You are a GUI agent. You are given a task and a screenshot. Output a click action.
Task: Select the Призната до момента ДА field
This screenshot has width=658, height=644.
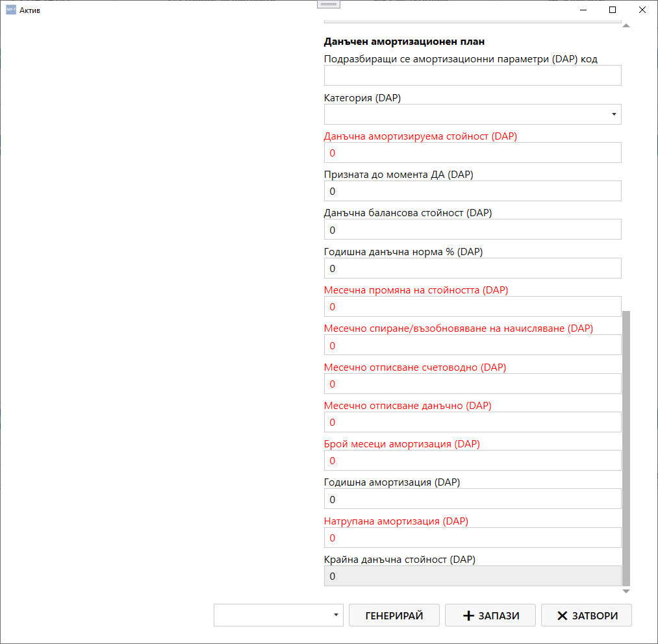pyautogui.click(x=472, y=192)
